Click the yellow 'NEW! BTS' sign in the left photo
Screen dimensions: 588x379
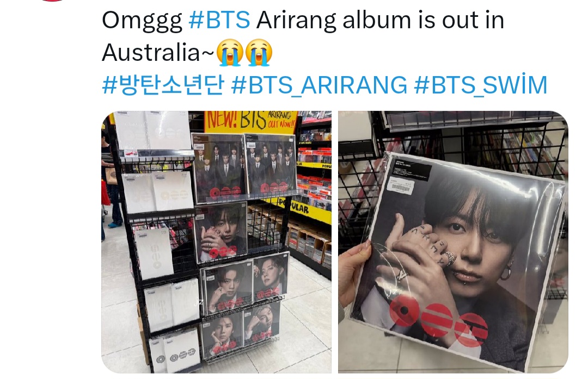coord(250,121)
